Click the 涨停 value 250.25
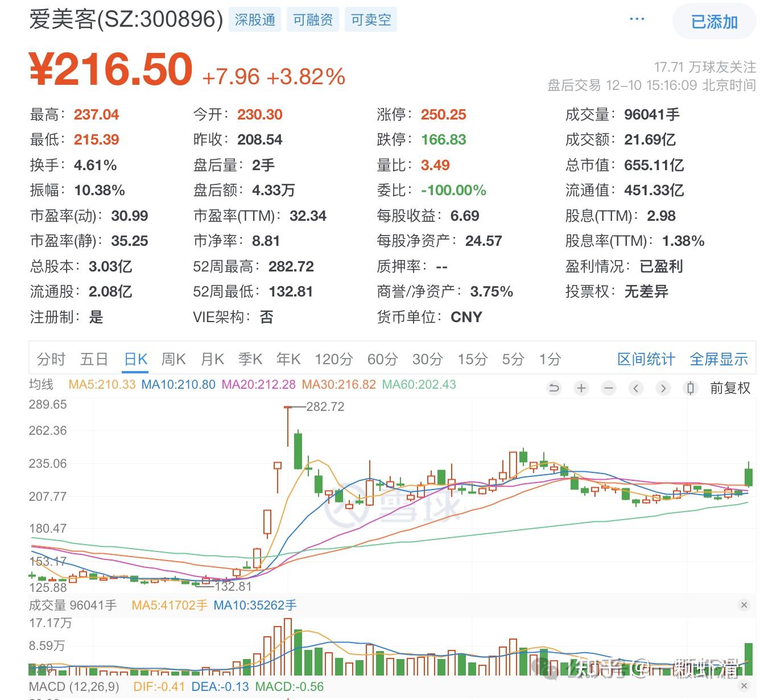The image size is (760, 700). tap(443, 114)
